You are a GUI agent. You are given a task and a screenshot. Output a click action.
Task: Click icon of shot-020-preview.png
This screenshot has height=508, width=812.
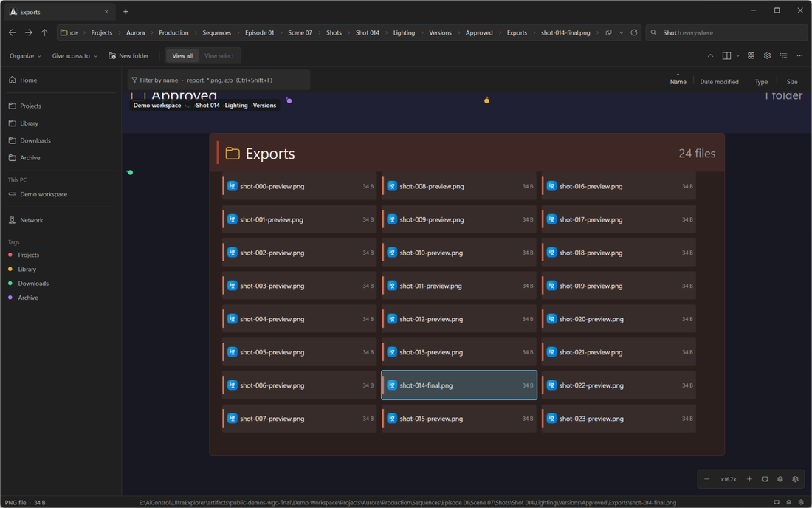pos(551,319)
